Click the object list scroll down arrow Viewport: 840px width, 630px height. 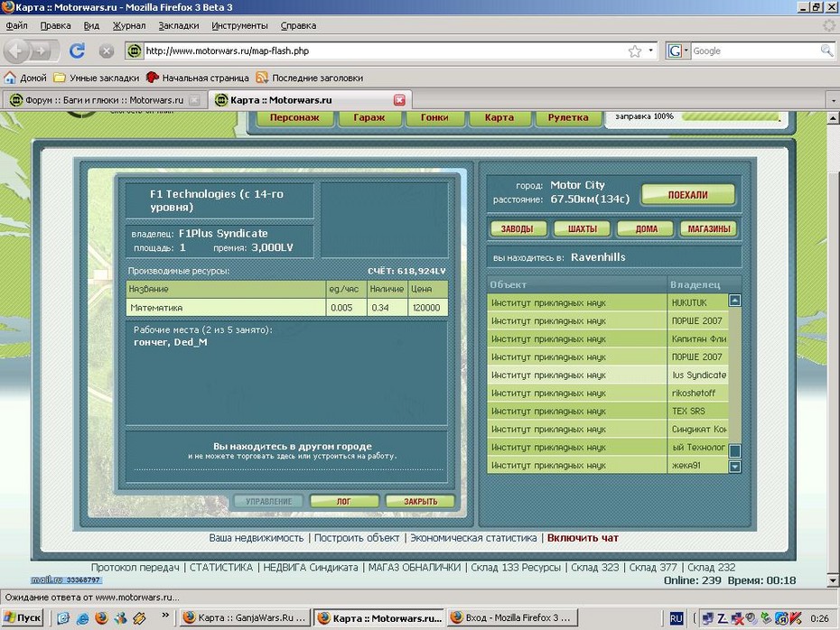tap(735, 467)
